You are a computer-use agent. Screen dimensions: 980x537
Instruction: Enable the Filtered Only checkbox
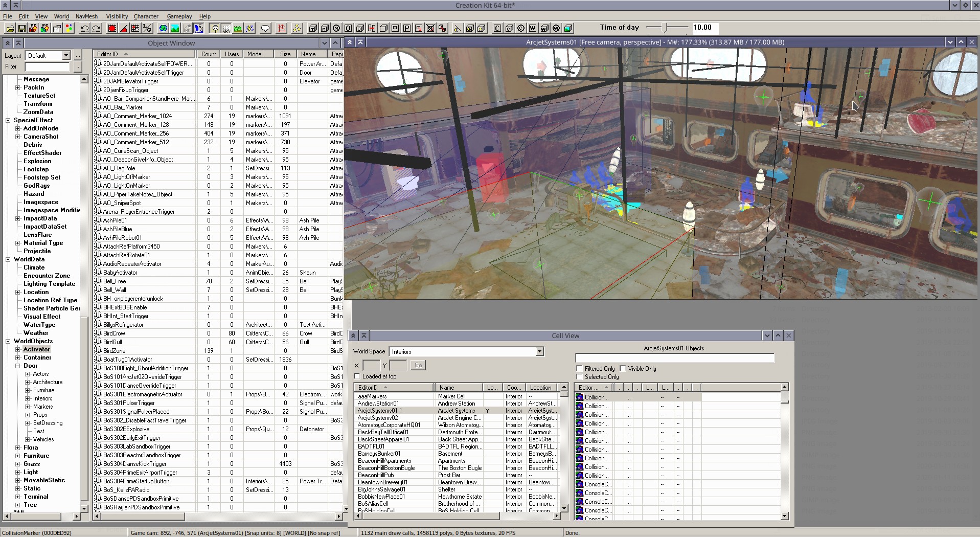point(579,368)
